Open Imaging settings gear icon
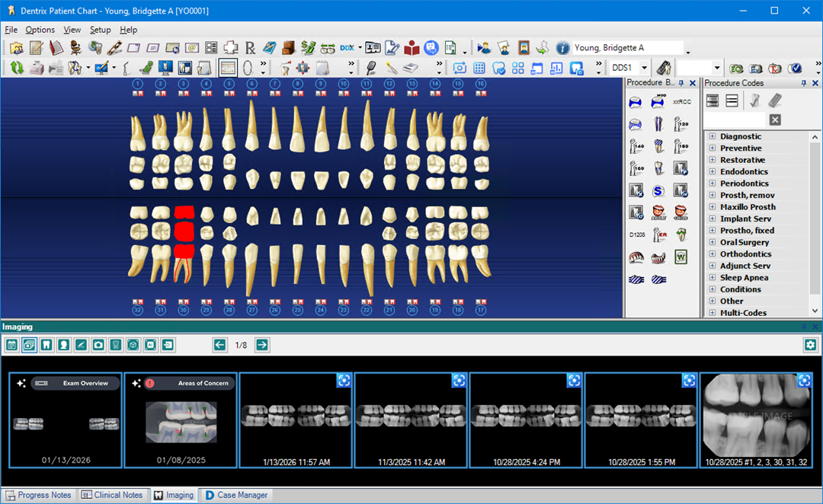The height and width of the screenshot is (504, 823). click(x=810, y=345)
